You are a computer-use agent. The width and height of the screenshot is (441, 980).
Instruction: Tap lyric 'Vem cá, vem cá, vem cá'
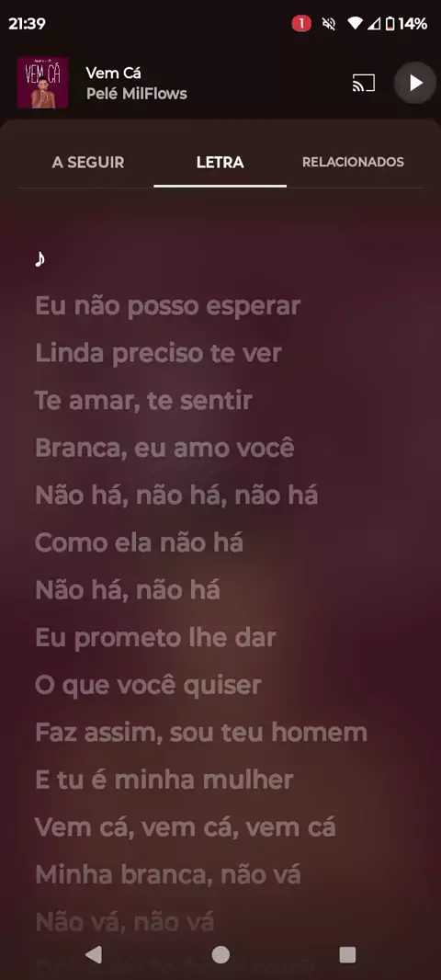pyautogui.click(x=186, y=827)
